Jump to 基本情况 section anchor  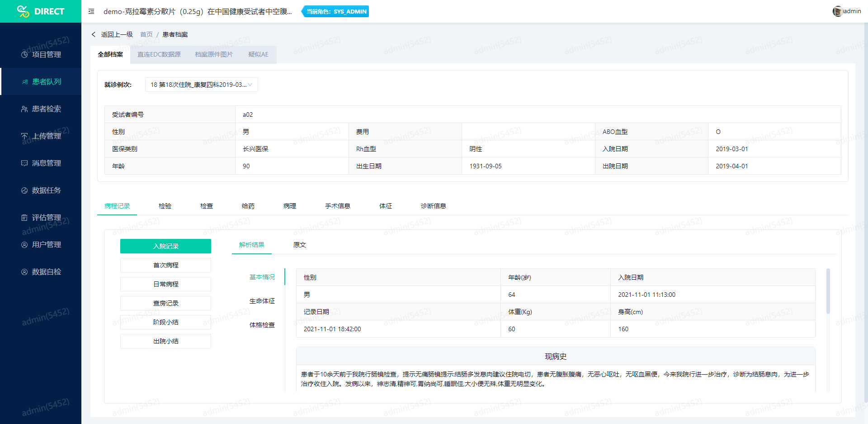(x=262, y=277)
